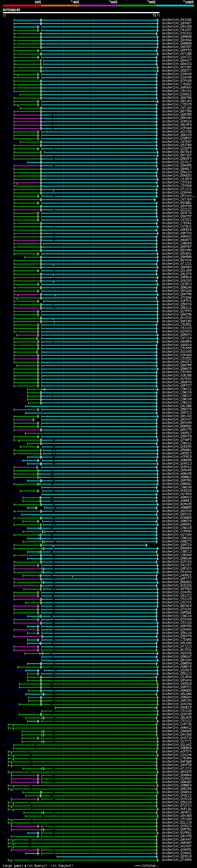Image resolution: width=197 pixels, height=868 pixels.
Task: Select hit label UniRef100_P42767
Action: pyautogui.click(x=177, y=565)
